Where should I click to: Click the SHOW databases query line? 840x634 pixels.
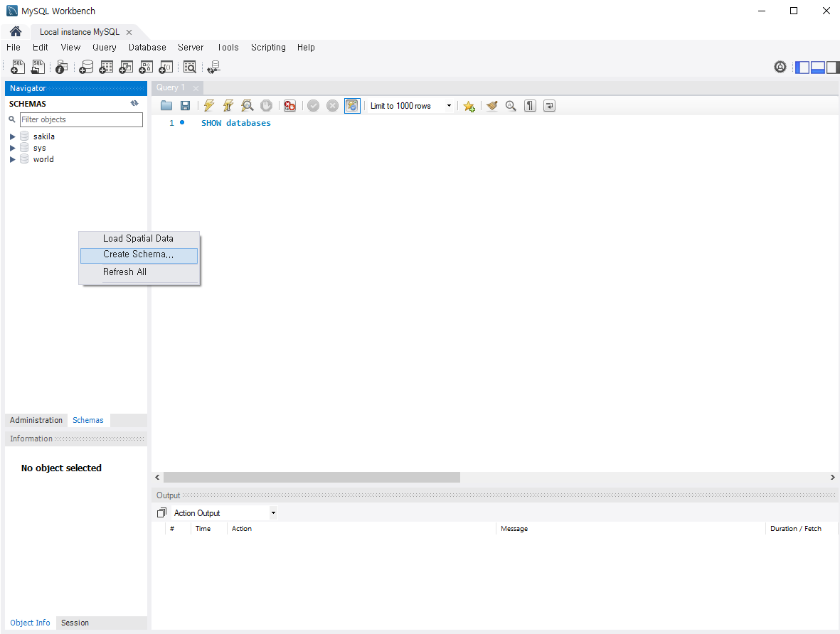(x=235, y=123)
